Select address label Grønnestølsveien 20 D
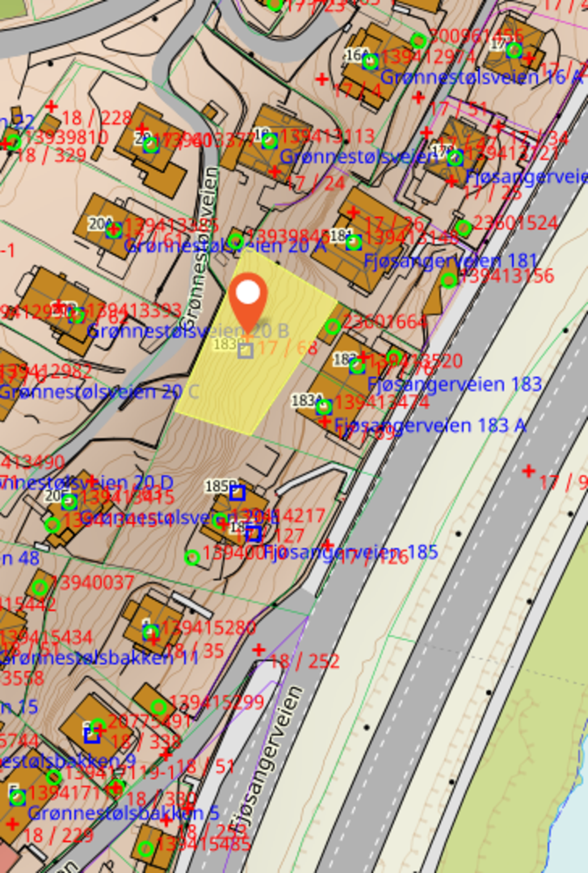This screenshot has width=588, height=873. tap(86, 483)
